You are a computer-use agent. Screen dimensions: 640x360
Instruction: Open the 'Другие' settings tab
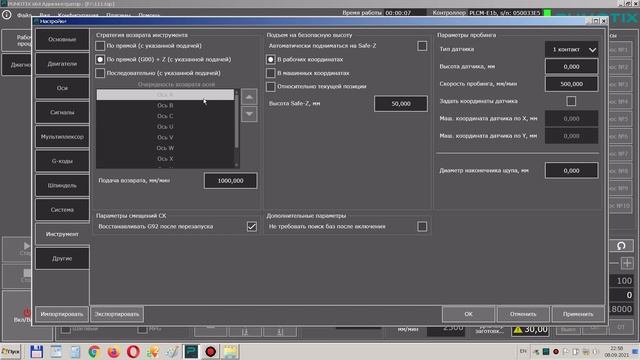[x=62, y=258]
